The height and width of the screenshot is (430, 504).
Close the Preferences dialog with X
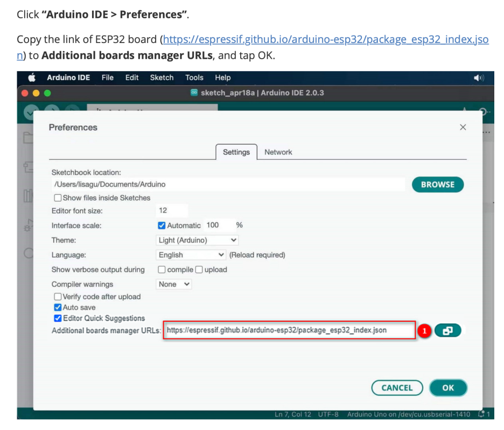463,127
